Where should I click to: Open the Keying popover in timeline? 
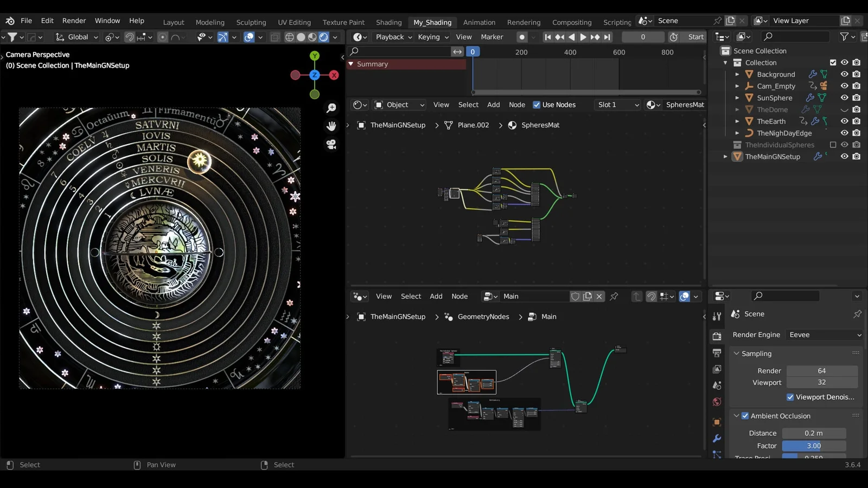tap(433, 37)
